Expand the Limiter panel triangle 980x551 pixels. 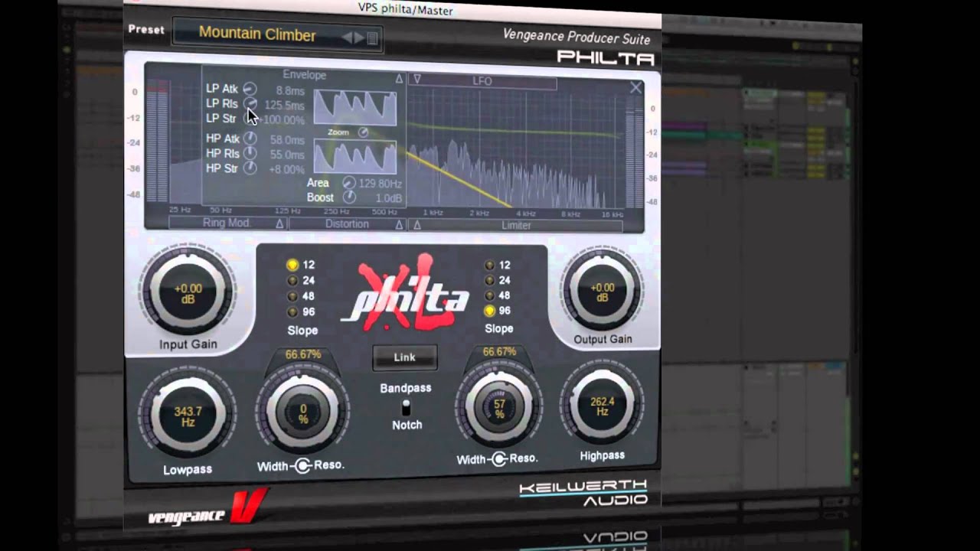pos(417,225)
